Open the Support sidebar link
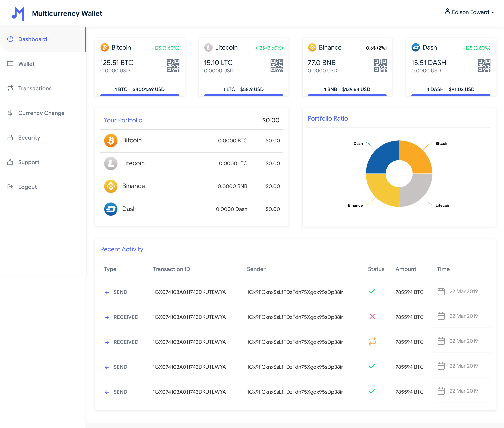The image size is (504, 428). (29, 162)
